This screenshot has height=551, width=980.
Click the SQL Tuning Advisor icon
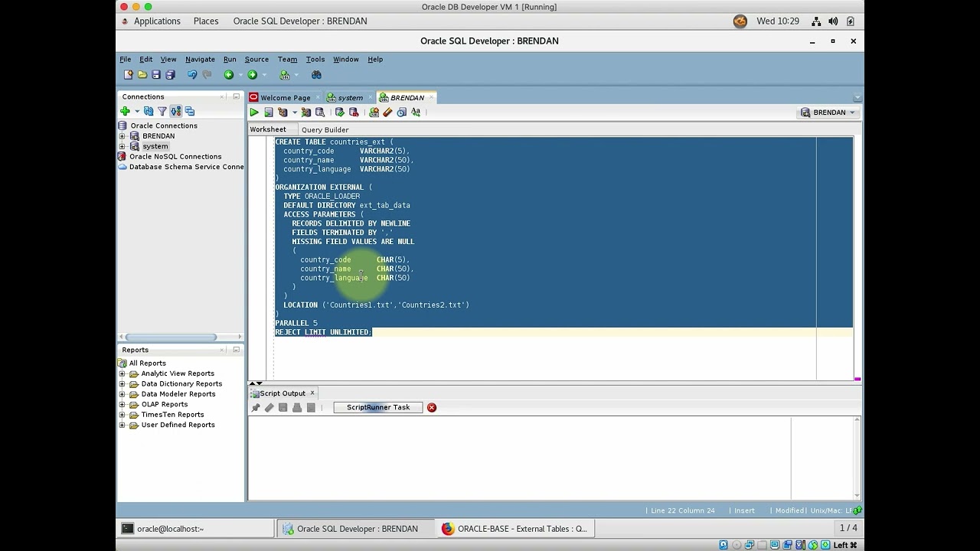[x=320, y=112]
